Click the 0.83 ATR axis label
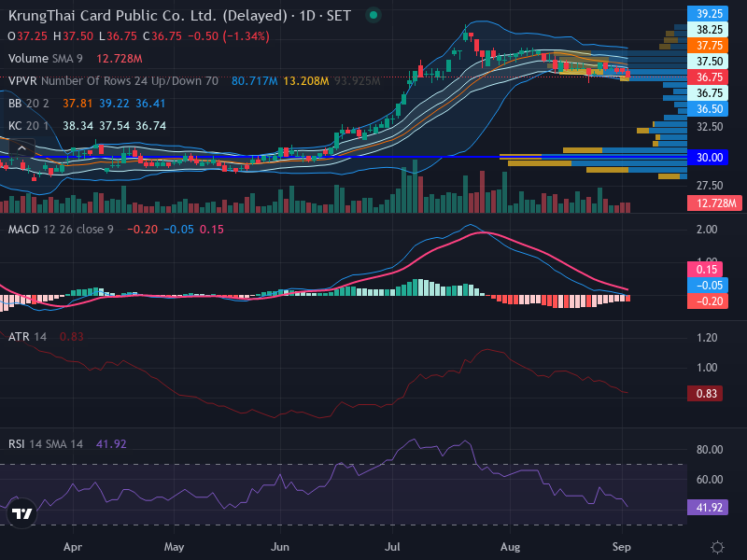Viewport: 747px width, 560px height. click(705, 394)
